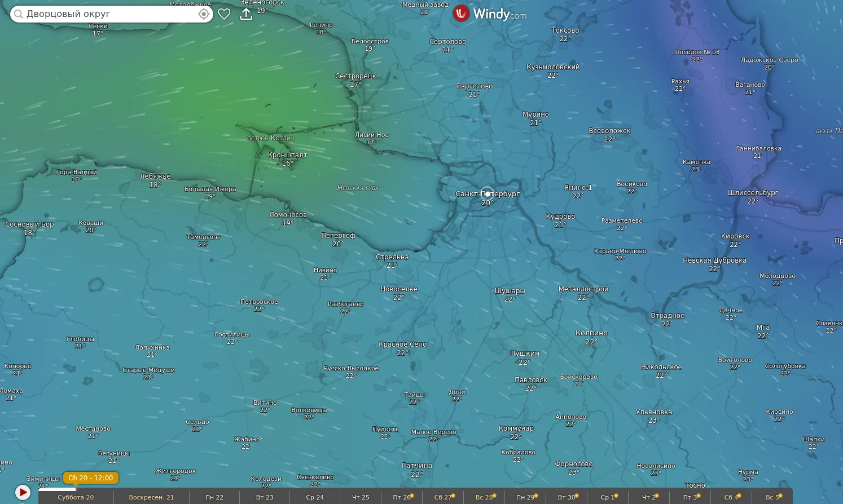Choose Вт 30 premium day on timeline
The height and width of the screenshot is (504, 843).
coord(567,497)
